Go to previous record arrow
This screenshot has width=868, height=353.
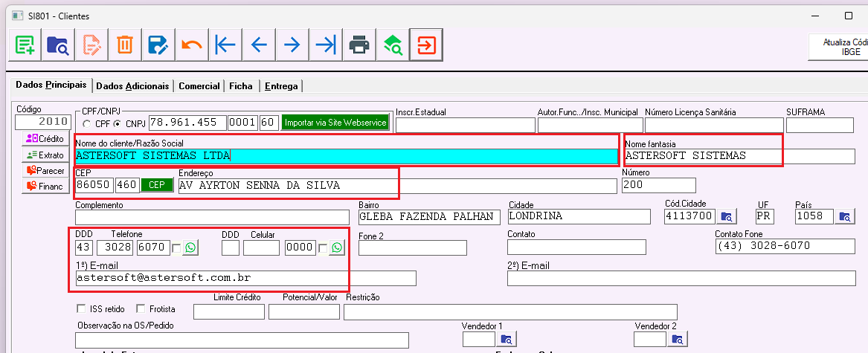(259, 45)
